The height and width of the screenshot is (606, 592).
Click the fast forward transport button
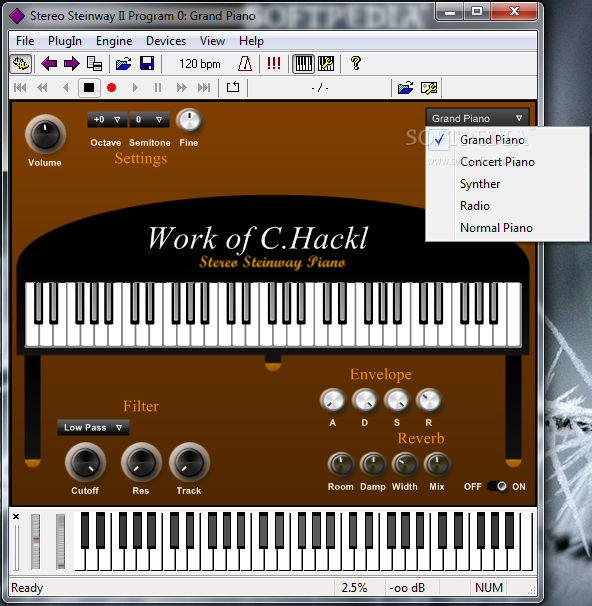[181, 88]
